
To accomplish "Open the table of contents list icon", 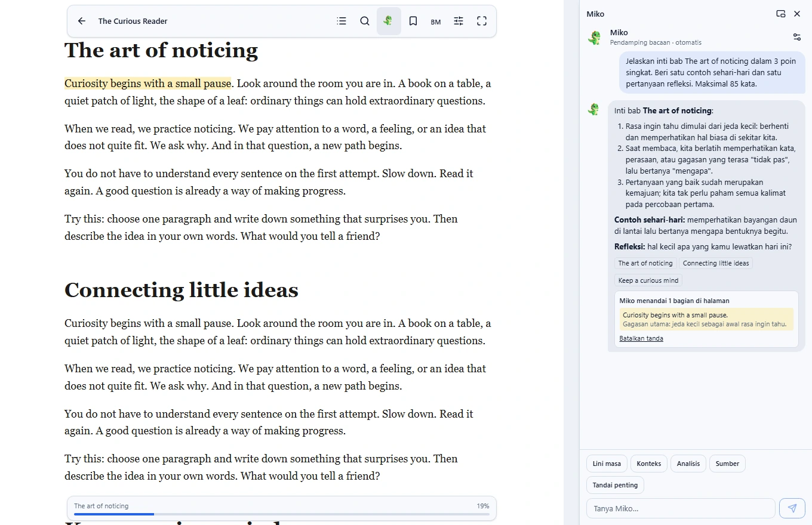I will [x=342, y=21].
